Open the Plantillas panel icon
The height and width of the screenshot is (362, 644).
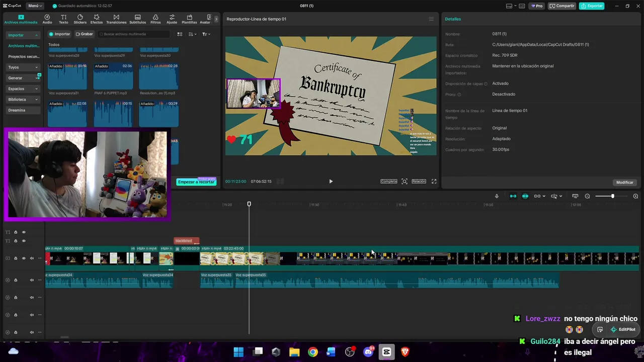click(x=189, y=19)
